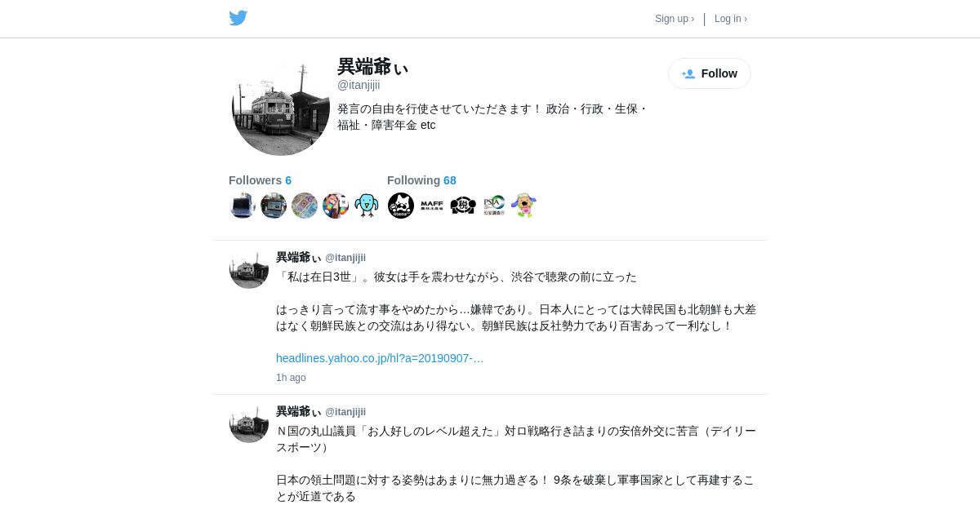Click the add-person icon in Follow button
The height and width of the screenshot is (514, 980).
[688, 73]
